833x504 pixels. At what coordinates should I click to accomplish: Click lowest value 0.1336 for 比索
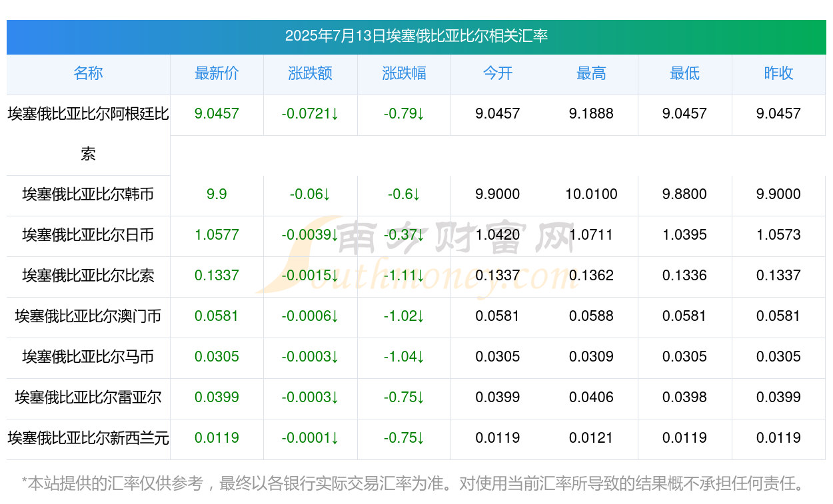click(684, 276)
